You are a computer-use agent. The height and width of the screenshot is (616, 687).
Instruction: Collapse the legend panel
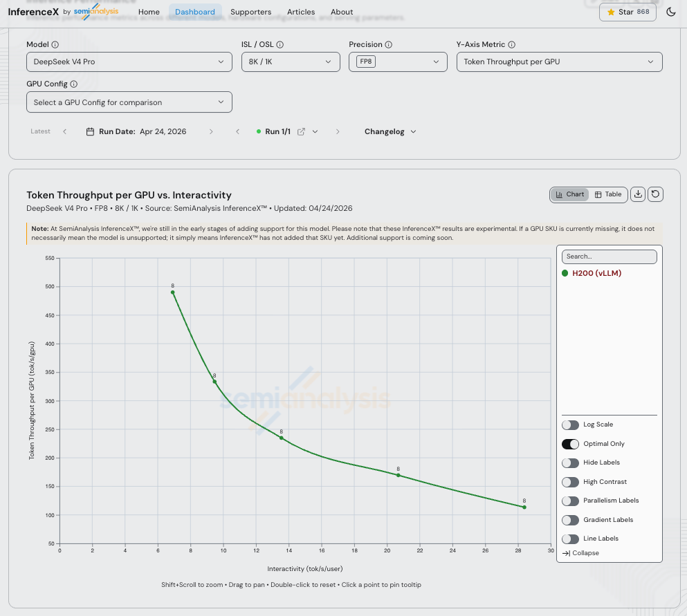(x=580, y=553)
